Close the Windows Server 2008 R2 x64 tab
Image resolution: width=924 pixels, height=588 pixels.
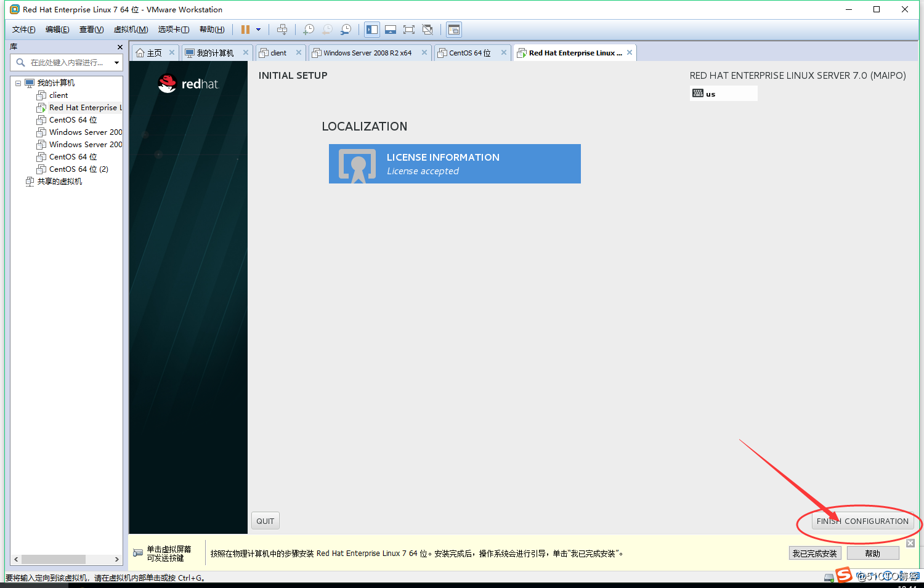tap(424, 52)
